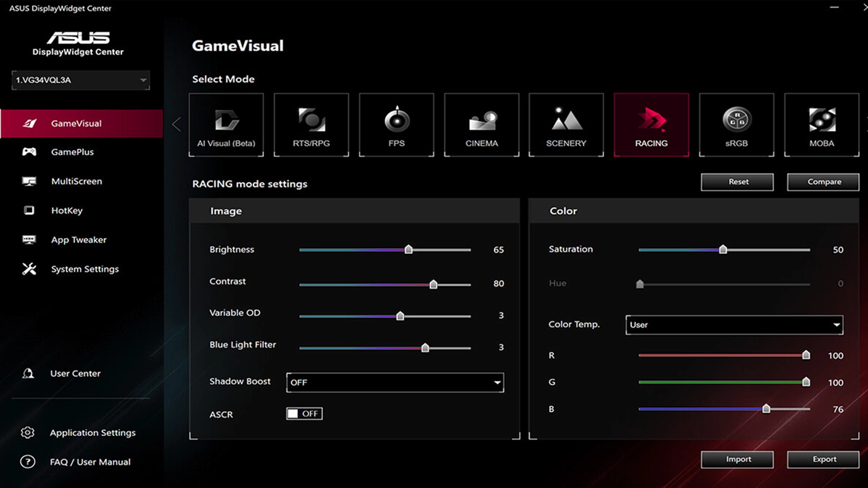Switch to CINEMA mode
The width and height of the screenshot is (868, 488).
(481, 125)
